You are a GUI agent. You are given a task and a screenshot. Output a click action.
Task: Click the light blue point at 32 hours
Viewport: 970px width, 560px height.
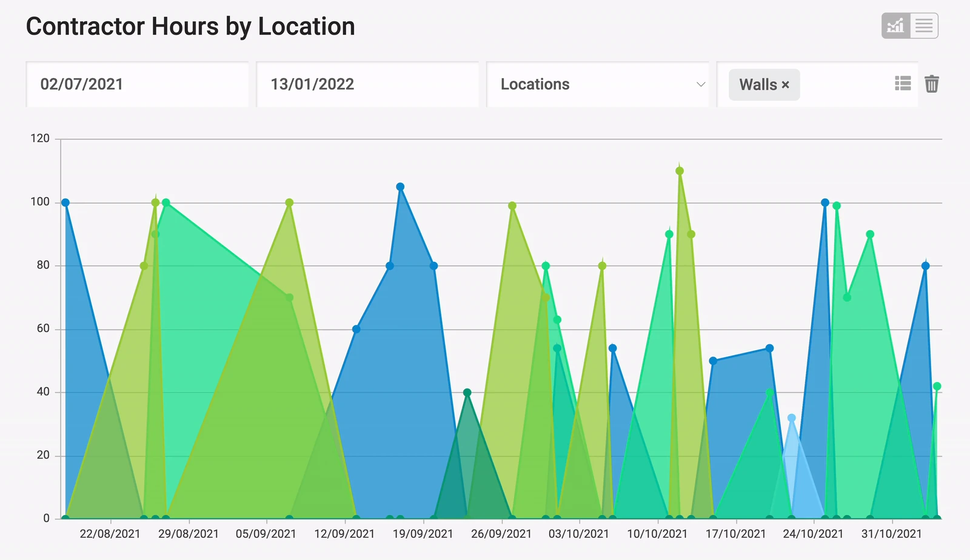[791, 418]
